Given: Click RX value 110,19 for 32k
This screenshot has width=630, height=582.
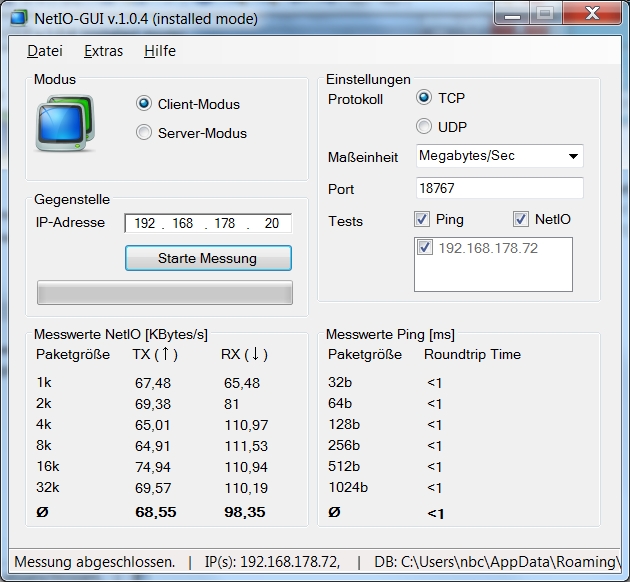Looking at the screenshot, I should coord(246,488).
